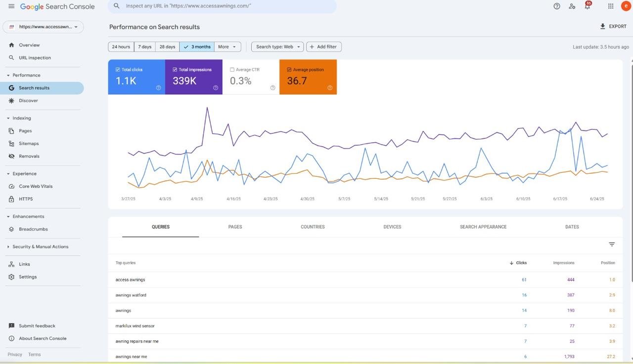This screenshot has width=633, height=364.
Task: Collapse the Indexing section
Action: [x=8, y=119]
